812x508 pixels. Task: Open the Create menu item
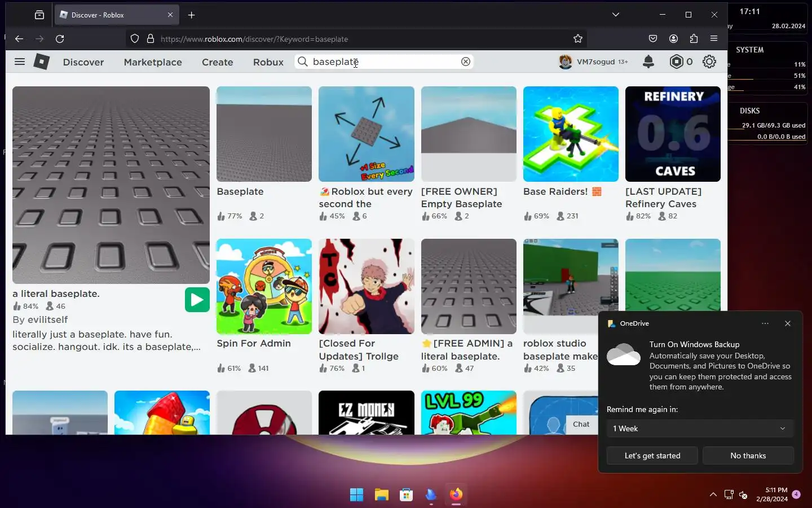(x=218, y=62)
